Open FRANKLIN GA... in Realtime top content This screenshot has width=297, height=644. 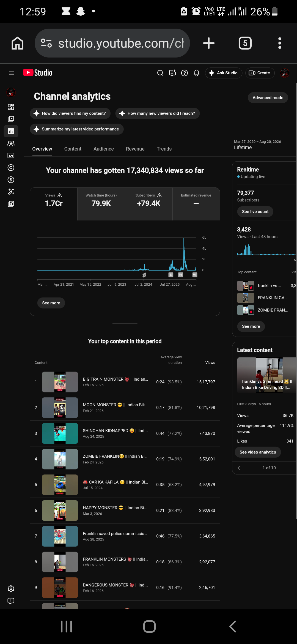coord(267,298)
